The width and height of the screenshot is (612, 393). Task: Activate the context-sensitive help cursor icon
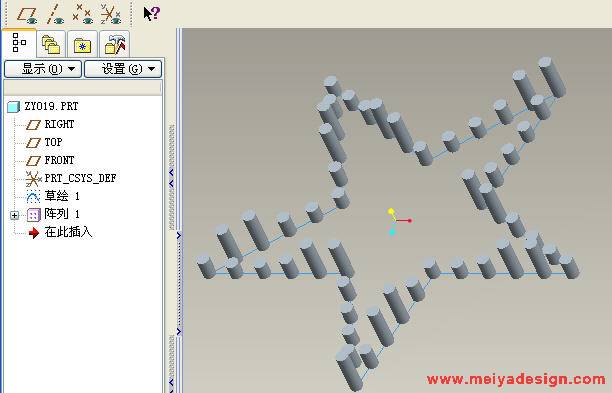click(151, 14)
